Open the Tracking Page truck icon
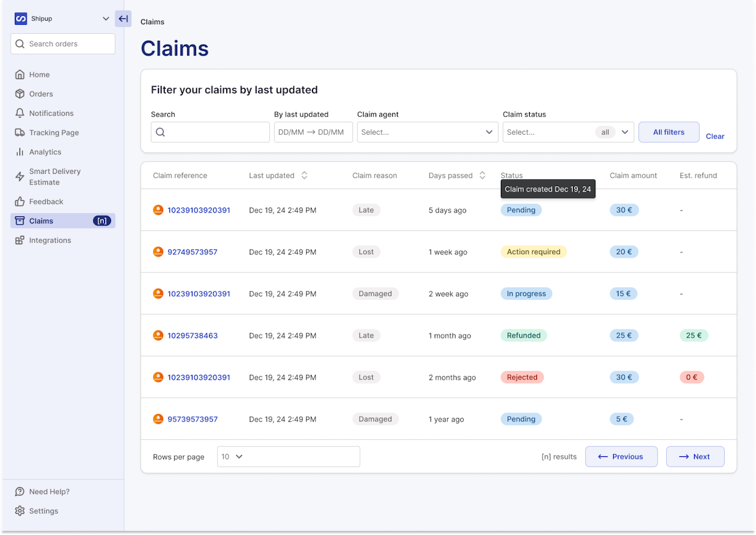The image size is (756, 535). (x=19, y=132)
